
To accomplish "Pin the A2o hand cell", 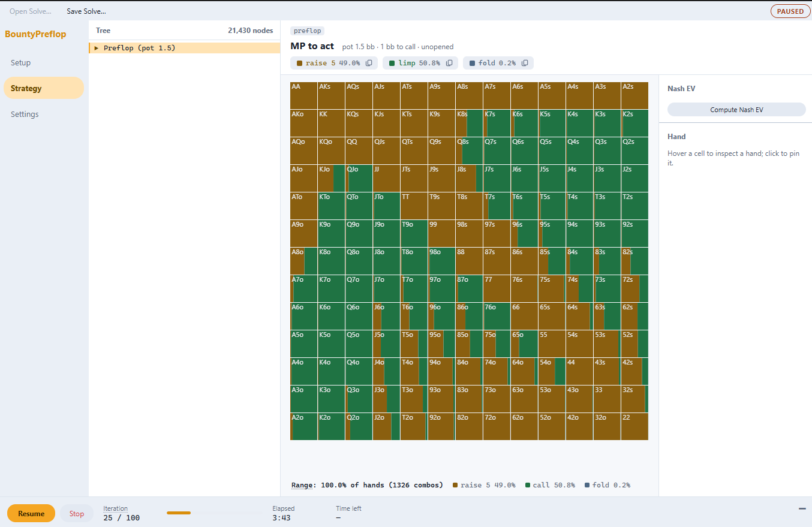I will pyautogui.click(x=304, y=426).
